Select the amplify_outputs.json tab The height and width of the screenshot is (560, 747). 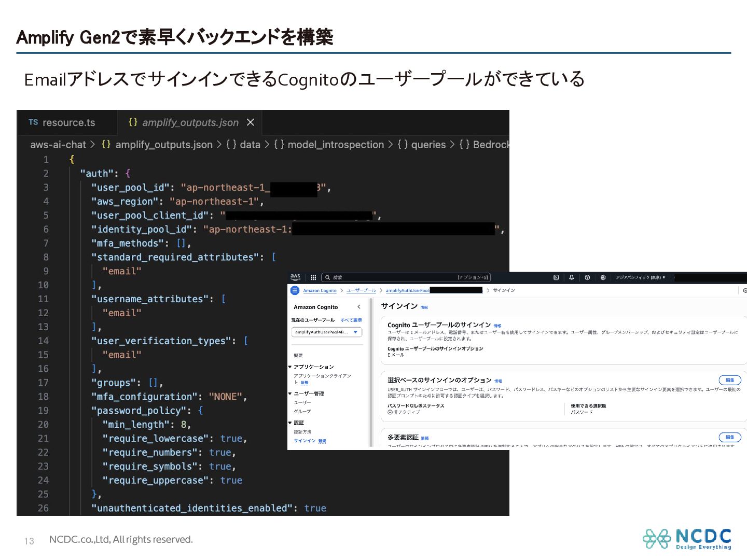pyautogui.click(x=190, y=122)
